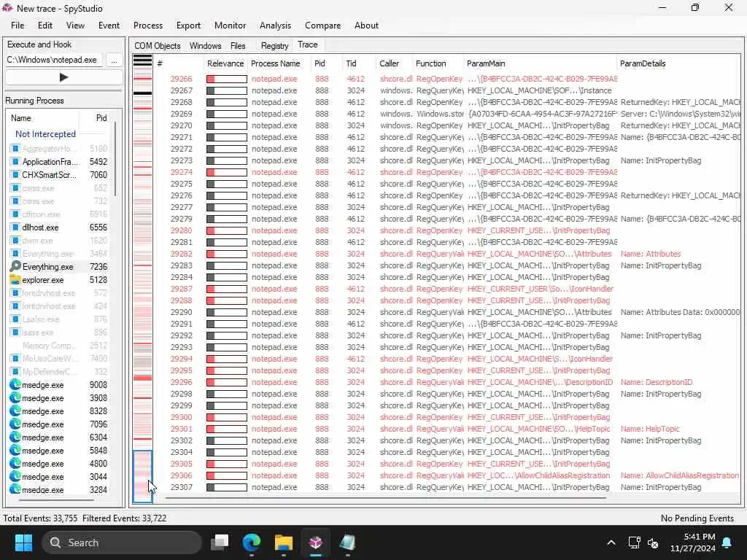This screenshot has width=747, height=560.
Task: Select event number 29269 in trace
Action: 181,114
